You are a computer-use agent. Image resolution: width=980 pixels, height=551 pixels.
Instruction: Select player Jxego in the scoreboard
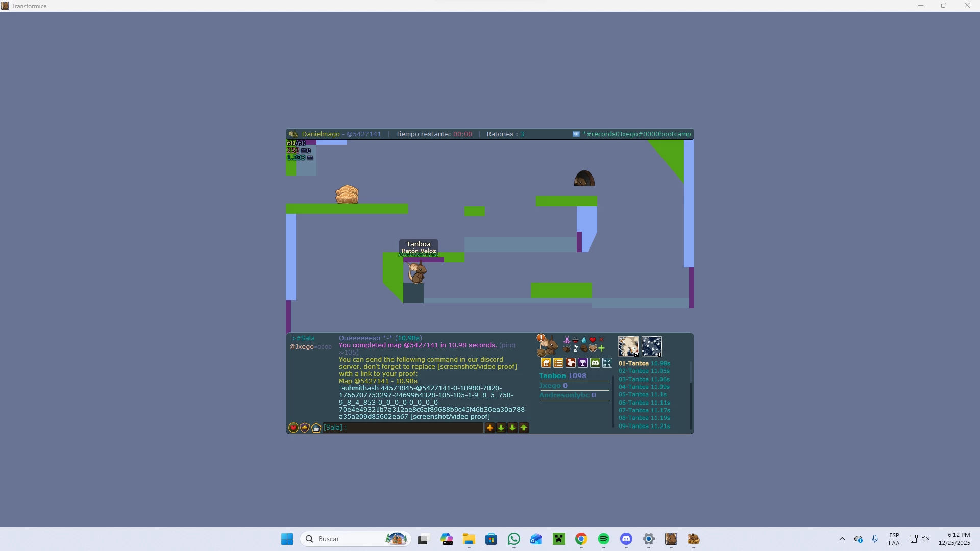click(553, 386)
